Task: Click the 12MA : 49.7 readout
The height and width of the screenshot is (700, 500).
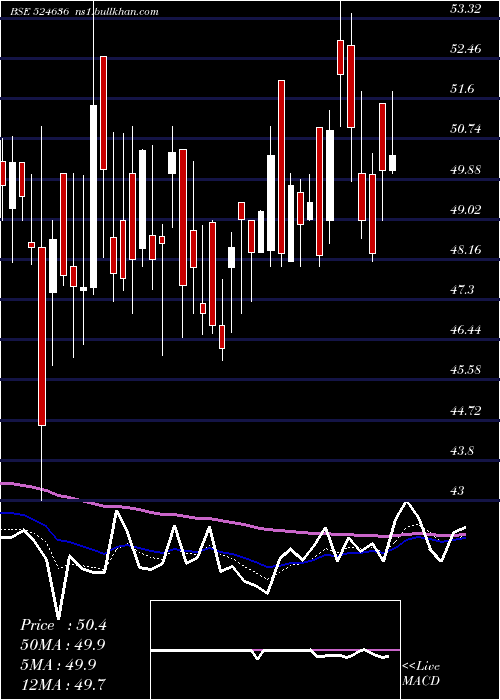Action: pyautogui.click(x=63, y=684)
